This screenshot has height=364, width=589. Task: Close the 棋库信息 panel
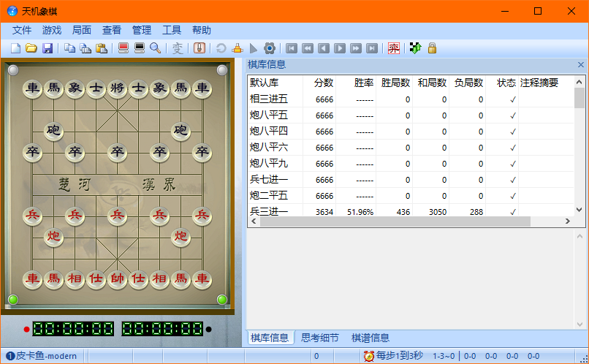tap(581, 64)
